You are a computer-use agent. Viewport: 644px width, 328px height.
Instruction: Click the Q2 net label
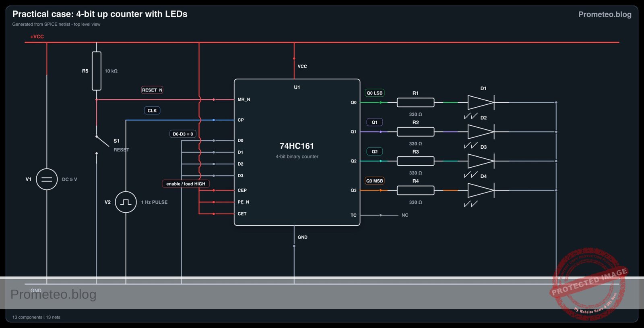(374, 152)
